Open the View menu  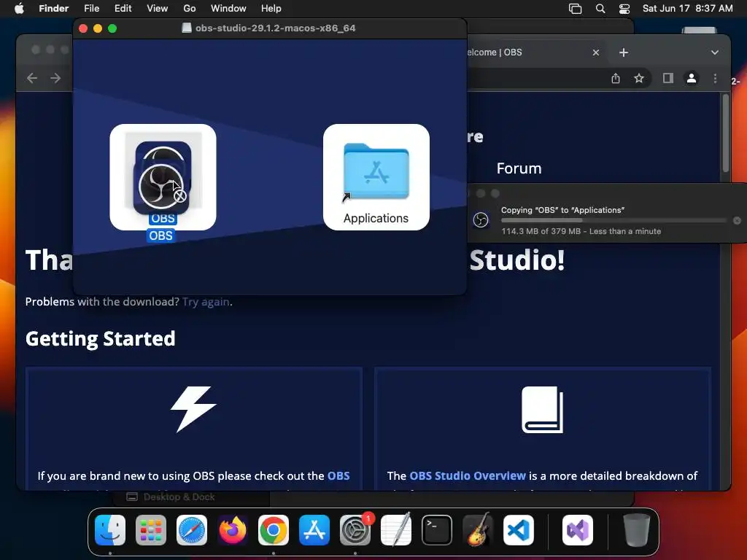point(158,8)
